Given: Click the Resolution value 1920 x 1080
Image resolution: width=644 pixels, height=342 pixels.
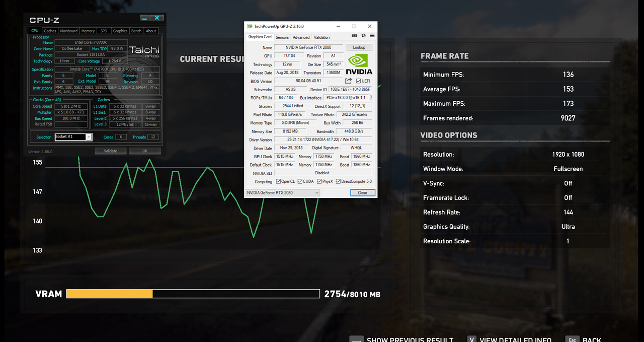Looking at the screenshot, I should (568, 155).
